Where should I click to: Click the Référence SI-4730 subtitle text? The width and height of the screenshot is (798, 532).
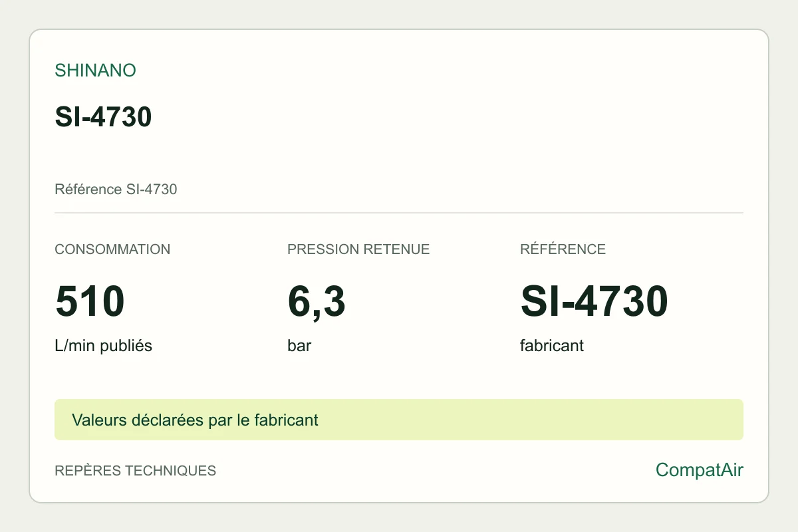[x=116, y=190]
